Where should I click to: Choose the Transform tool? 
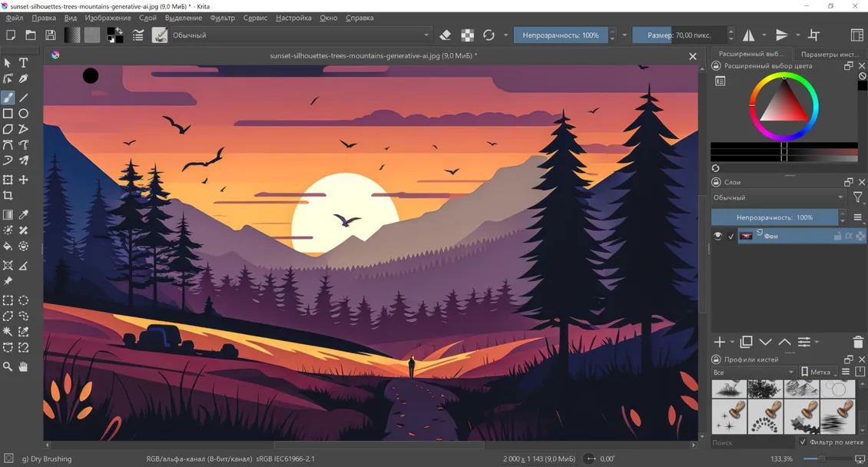(8, 179)
